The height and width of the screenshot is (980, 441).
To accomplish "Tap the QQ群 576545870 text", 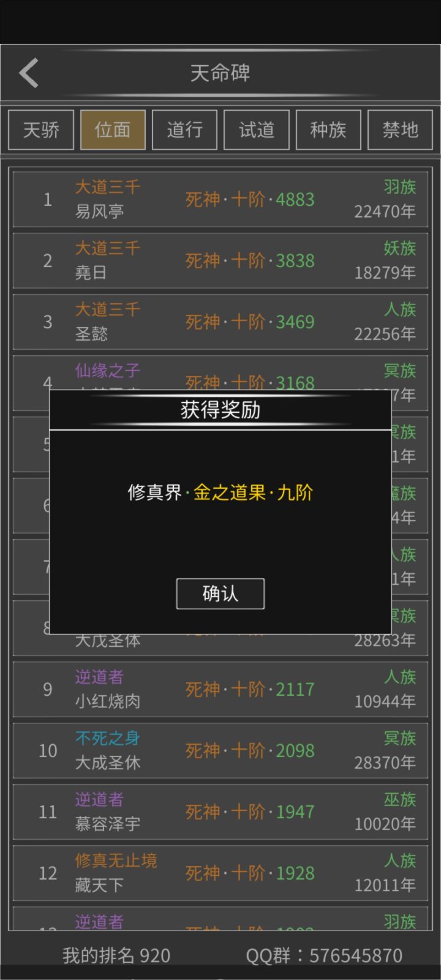I will tap(324, 956).
